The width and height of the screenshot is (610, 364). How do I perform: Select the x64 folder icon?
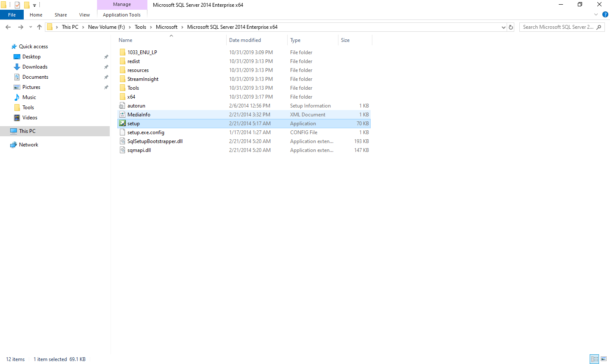tap(122, 97)
